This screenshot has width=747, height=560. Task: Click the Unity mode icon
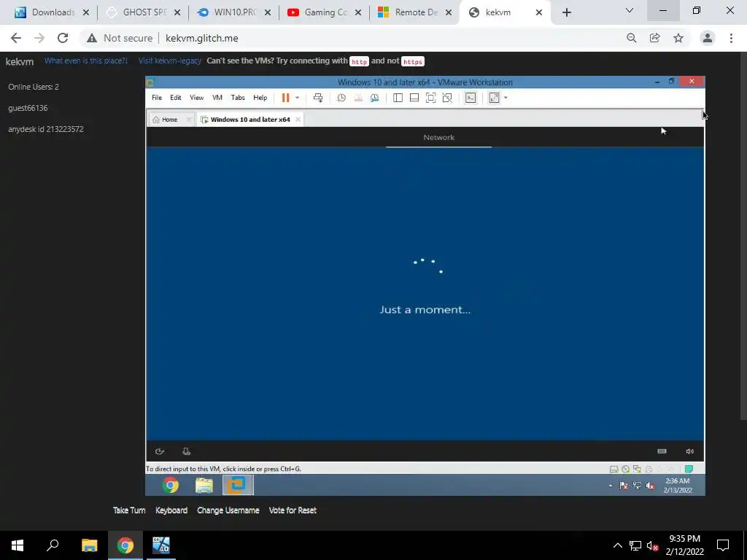tap(447, 98)
